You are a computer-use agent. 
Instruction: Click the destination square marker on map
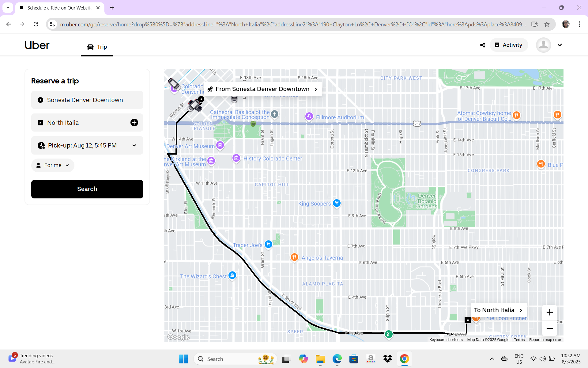point(468,320)
